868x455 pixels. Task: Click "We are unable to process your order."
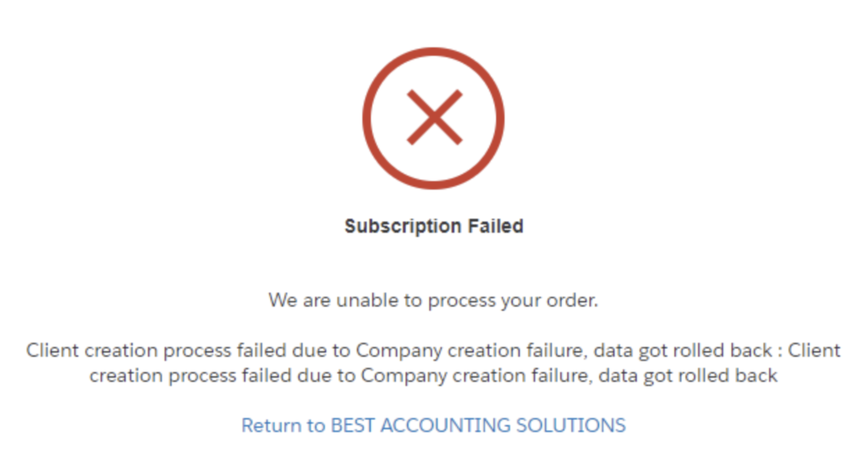(433, 300)
